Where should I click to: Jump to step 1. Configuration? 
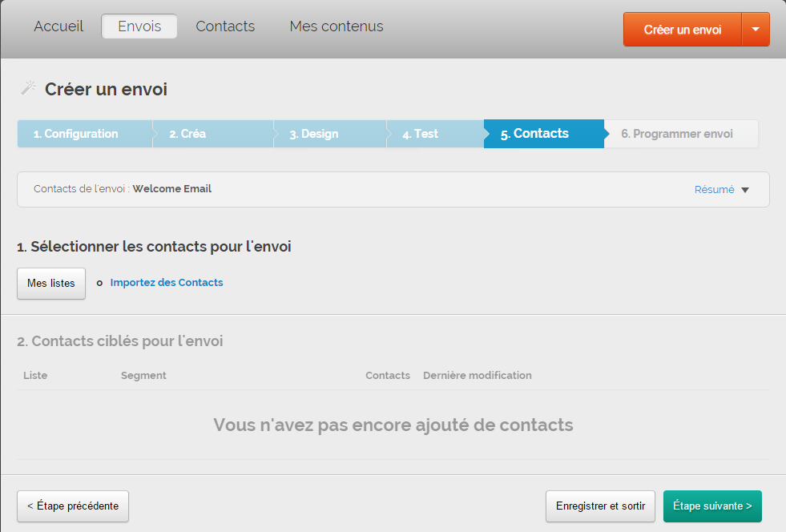tap(76, 134)
